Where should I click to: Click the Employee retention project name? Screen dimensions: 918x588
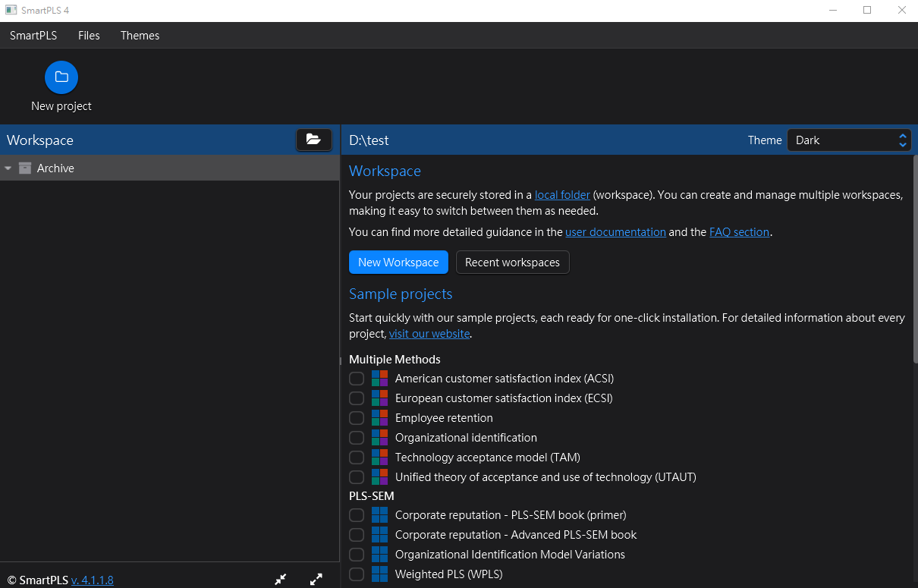[x=444, y=418]
